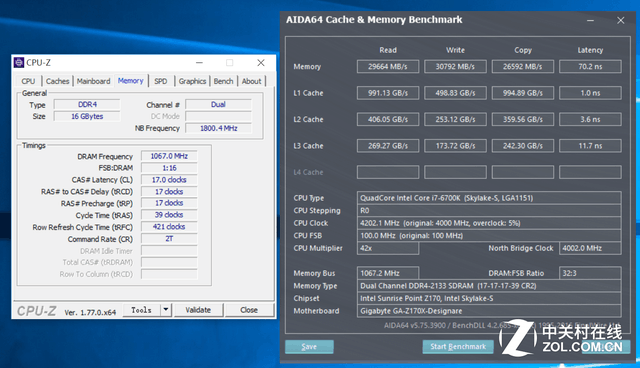The width and height of the screenshot is (640, 368).
Task: Click the DDR4 memory type field
Action: click(87, 104)
